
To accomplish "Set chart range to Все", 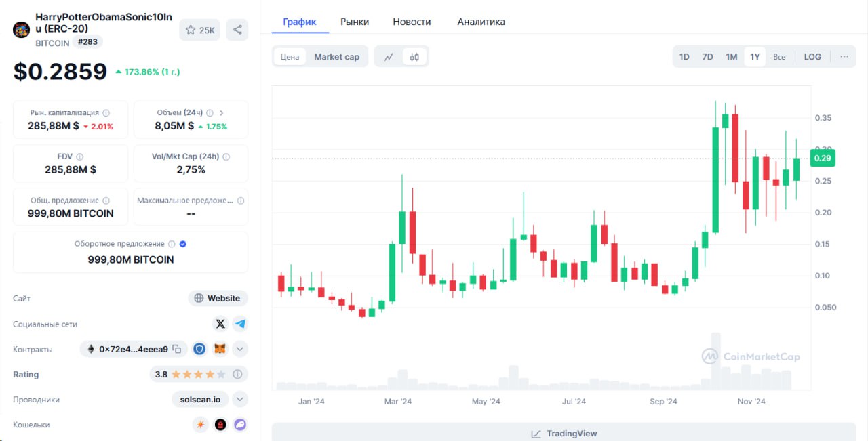I will click(x=779, y=57).
